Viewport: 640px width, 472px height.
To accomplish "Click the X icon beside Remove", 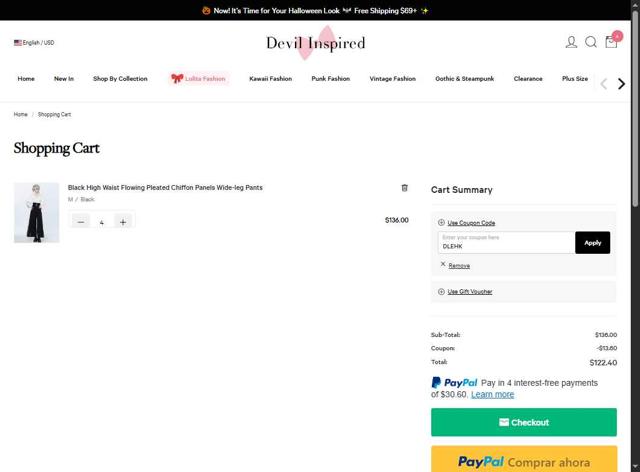I will (443, 264).
